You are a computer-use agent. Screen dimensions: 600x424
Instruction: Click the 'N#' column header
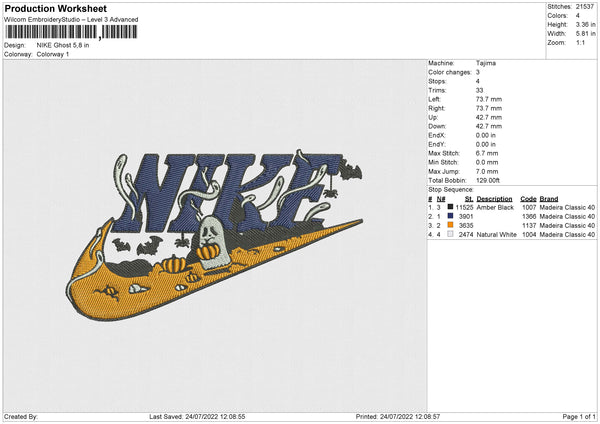click(441, 199)
